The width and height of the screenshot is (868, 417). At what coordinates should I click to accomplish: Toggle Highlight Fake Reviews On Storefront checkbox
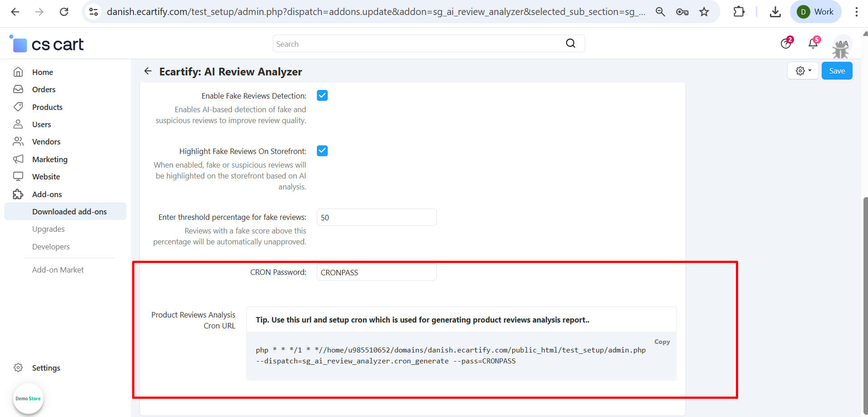pyautogui.click(x=322, y=151)
